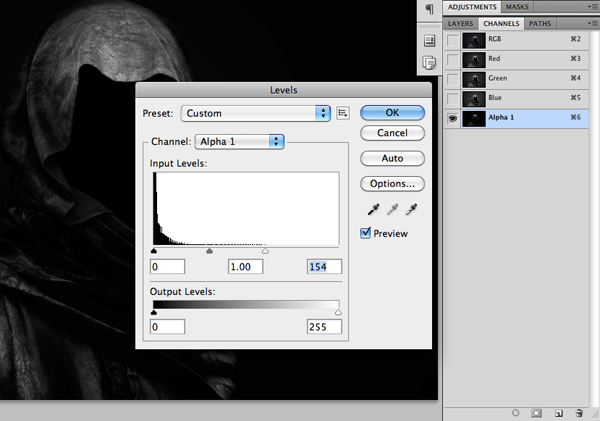Open the Channel dropdown in Levels
This screenshot has height=421, width=600.
pos(240,141)
